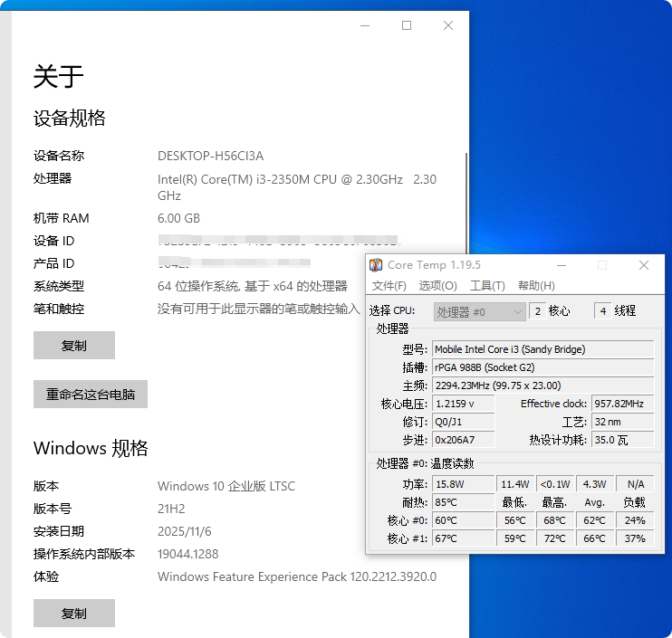Click 核心 #1 load value 37%
Viewport: 672px width, 638px height.
pos(635,538)
